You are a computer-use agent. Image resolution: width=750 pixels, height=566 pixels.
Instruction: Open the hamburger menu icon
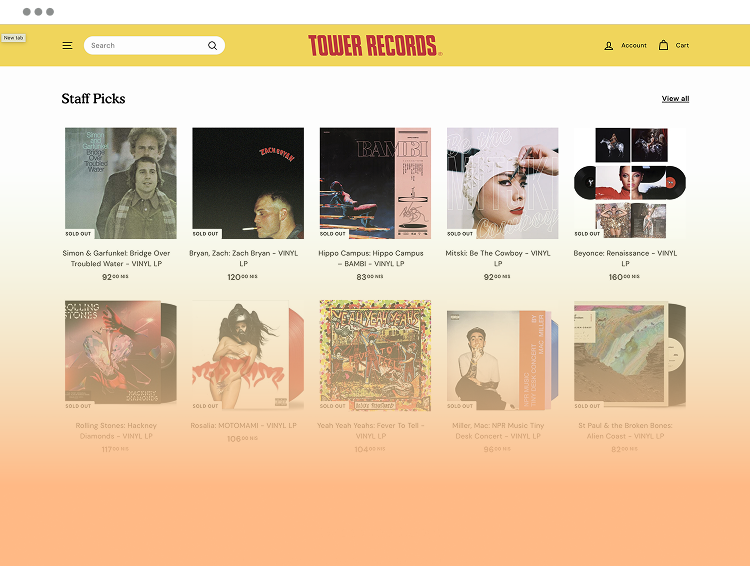(x=67, y=45)
